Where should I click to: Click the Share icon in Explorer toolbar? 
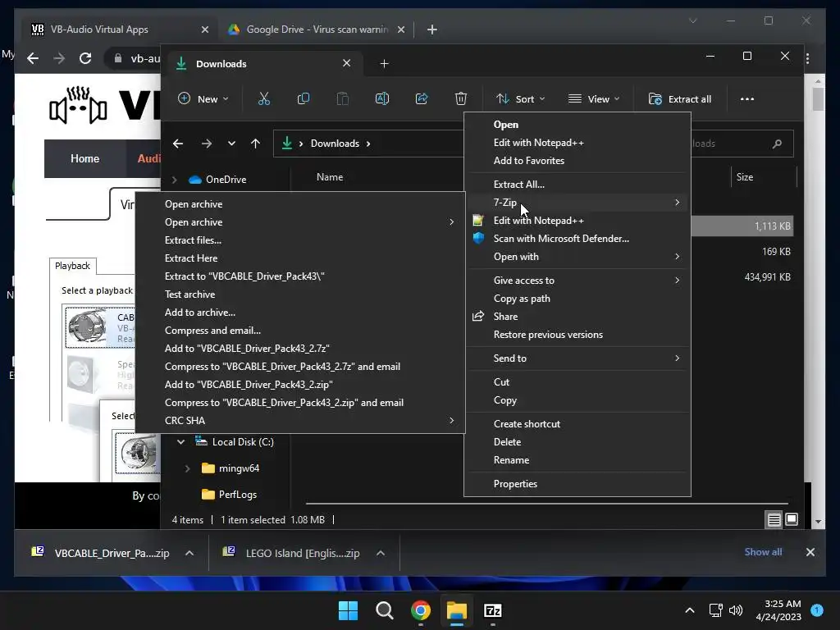click(422, 98)
